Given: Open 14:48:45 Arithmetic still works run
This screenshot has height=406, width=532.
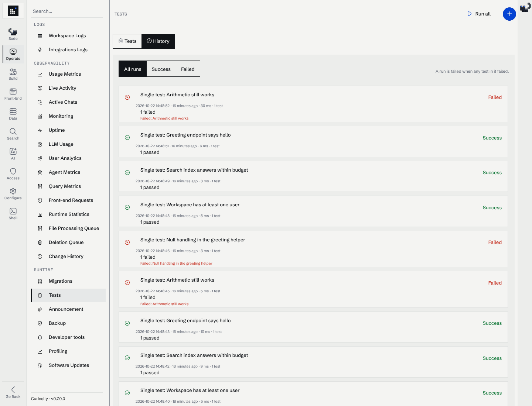Looking at the screenshot, I should [313, 289].
